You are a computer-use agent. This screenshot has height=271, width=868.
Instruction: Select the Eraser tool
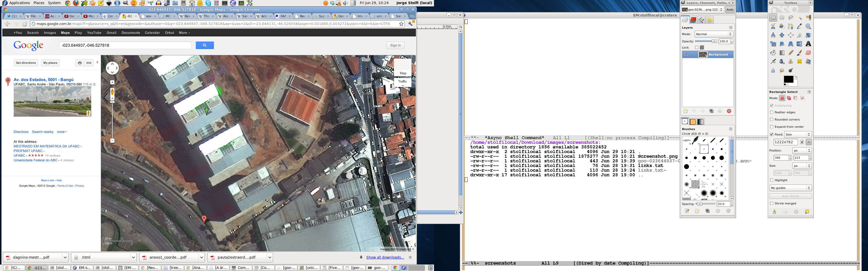(x=808, y=53)
